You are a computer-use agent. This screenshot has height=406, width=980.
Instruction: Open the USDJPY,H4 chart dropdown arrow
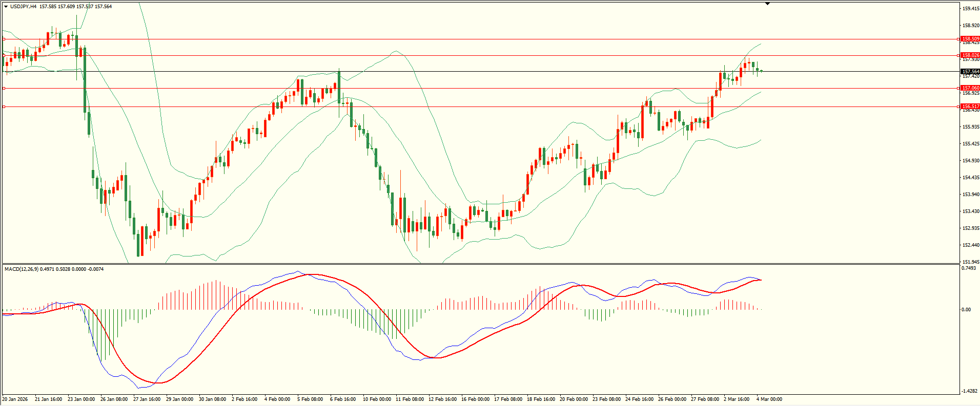click(6, 7)
